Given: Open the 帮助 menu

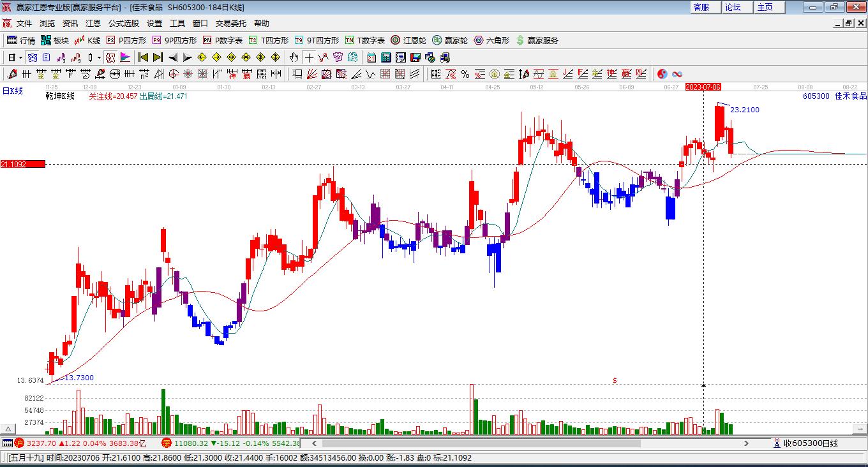Looking at the screenshot, I should [262, 24].
